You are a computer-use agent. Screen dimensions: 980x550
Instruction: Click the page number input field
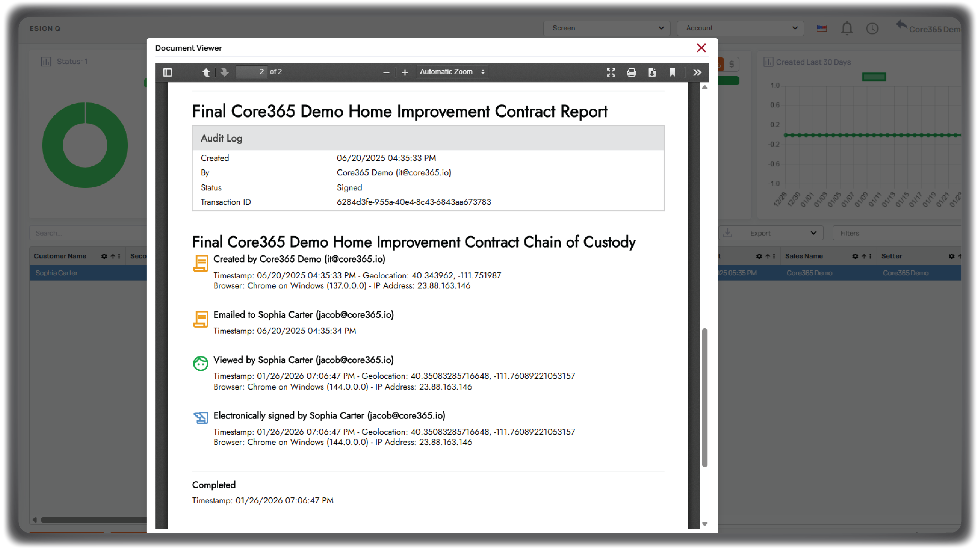[252, 72]
